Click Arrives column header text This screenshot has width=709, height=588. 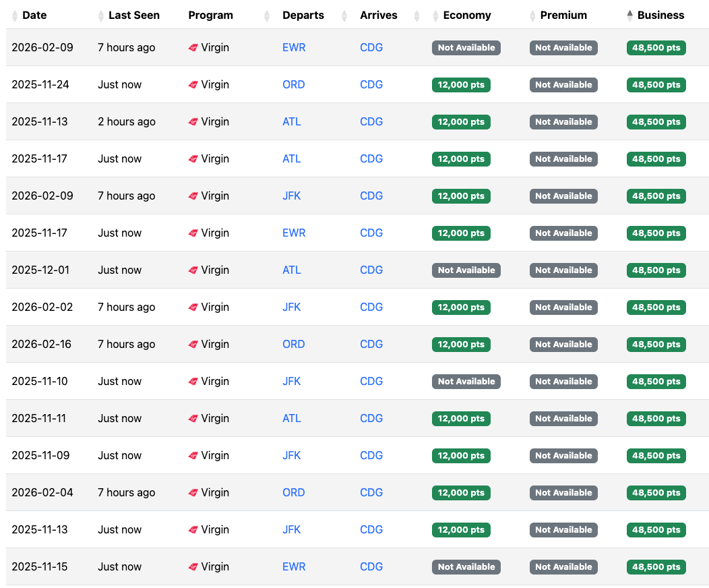379,16
